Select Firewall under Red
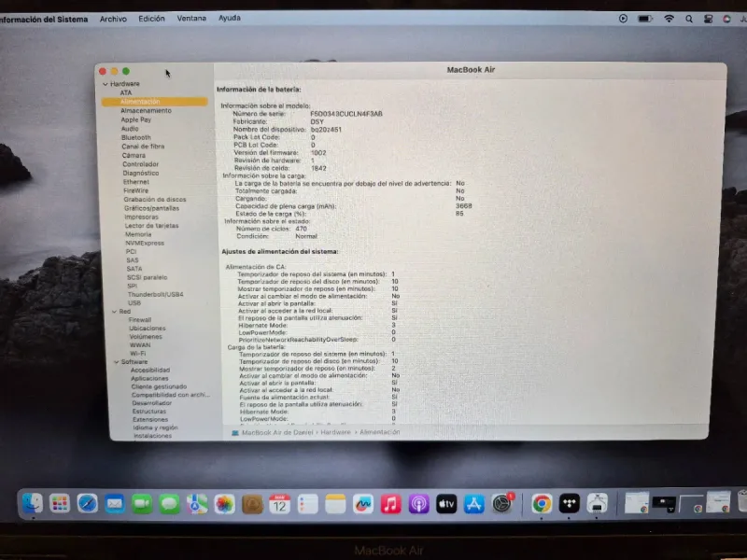The image size is (747, 560). (x=139, y=320)
